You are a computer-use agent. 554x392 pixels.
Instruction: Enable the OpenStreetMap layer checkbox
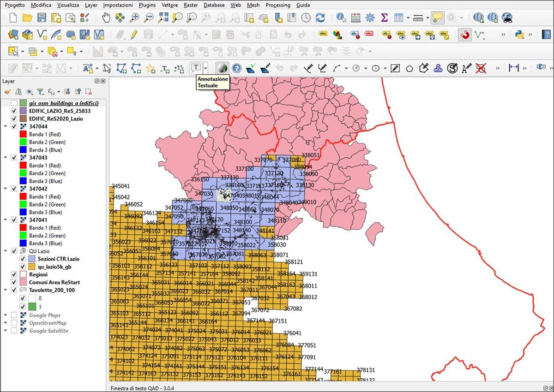coord(14,323)
